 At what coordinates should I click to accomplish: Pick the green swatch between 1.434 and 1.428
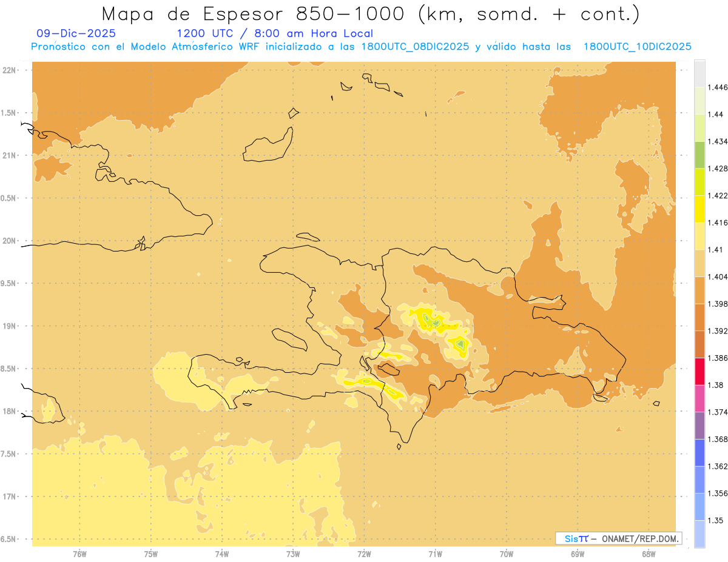(699, 155)
